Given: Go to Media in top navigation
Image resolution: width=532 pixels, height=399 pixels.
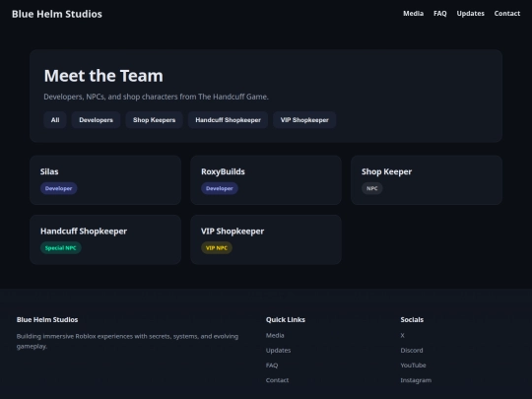Looking at the screenshot, I should 413,14.
